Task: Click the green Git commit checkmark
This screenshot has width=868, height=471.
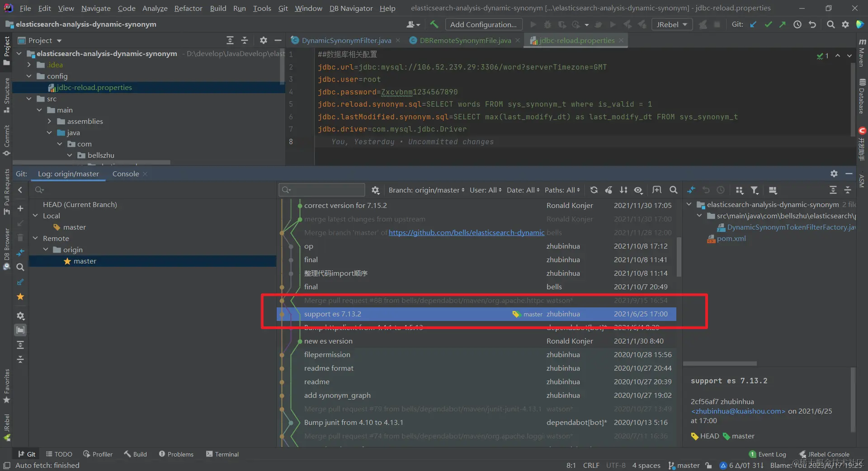Action: tap(768, 24)
